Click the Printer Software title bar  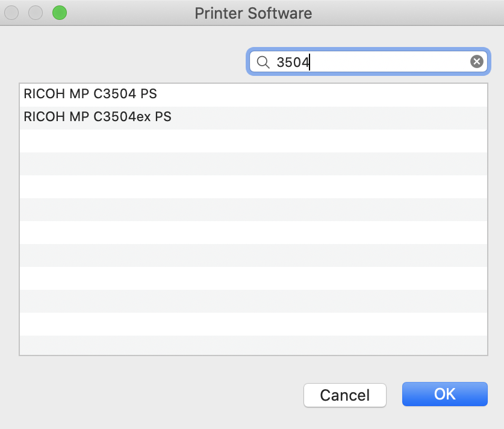[252, 13]
